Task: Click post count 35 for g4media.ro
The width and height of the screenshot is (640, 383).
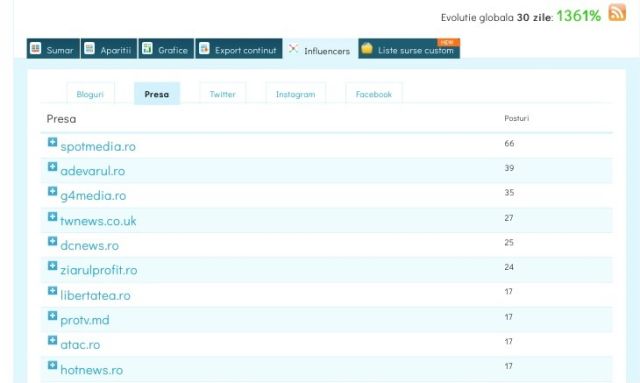Action: [x=509, y=192]
